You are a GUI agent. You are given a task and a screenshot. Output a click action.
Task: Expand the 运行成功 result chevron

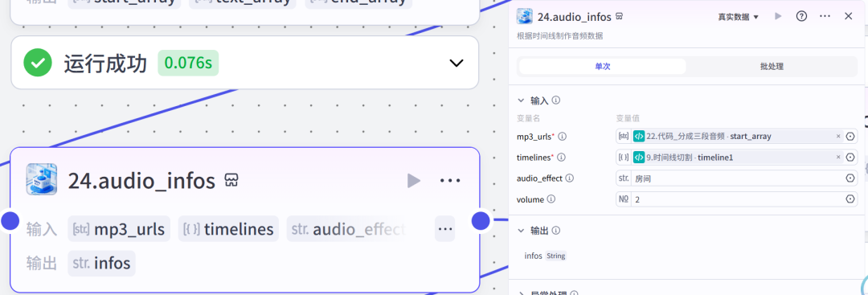pyautogui.click(x=457, y=63)
